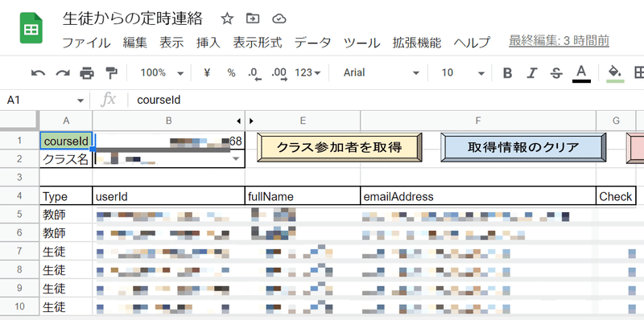Open the zoom 100% dropdown

tap(162, 73)
